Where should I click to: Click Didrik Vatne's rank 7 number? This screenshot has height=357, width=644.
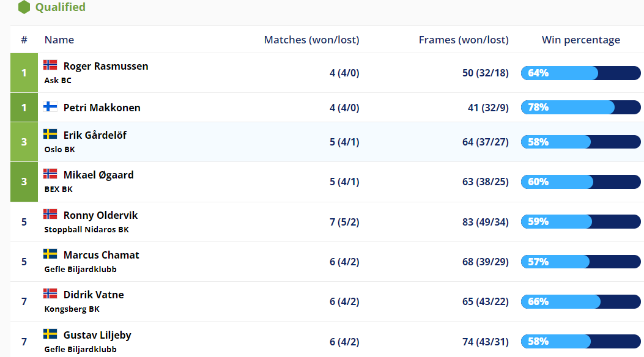[x=24, y=301]
